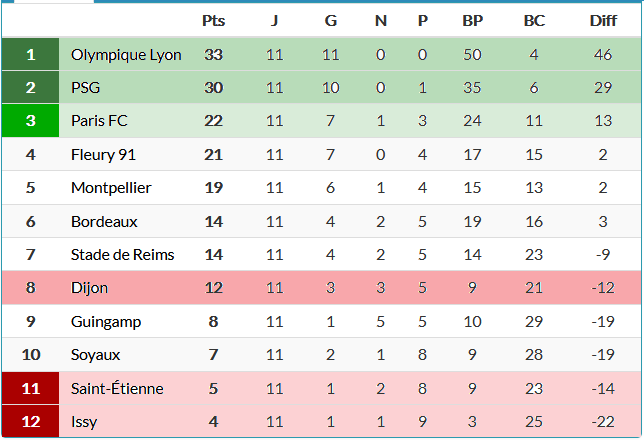Image resolution: width=644 pixels, height=440 pixels.
Task: Open the Saint-Étienne team entry
Action: (x=117, y=388)
